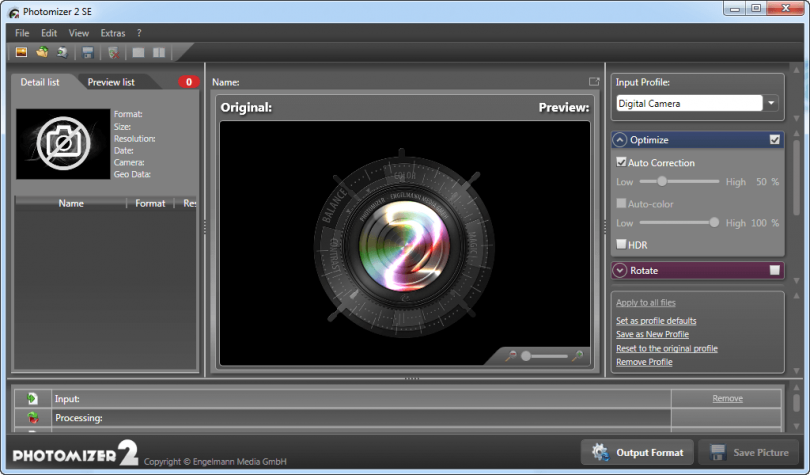Open the View menu

click(x=79, y=33)
